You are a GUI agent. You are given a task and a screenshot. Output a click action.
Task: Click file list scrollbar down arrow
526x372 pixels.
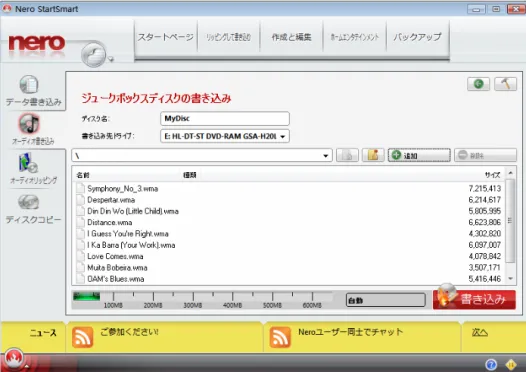click(510, 278)
